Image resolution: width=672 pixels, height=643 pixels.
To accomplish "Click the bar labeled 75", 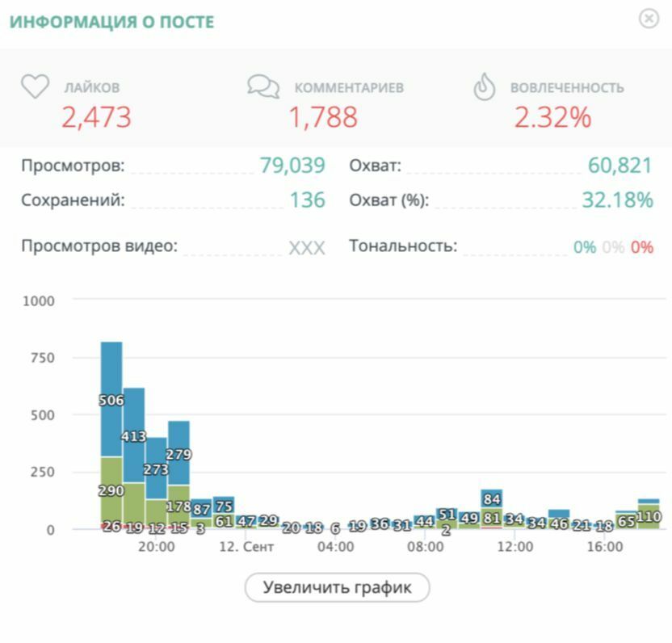I will point(224,506).
